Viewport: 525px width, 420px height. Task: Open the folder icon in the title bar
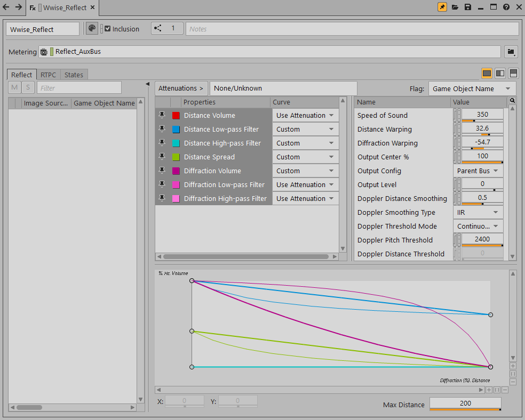coord(455,7)
